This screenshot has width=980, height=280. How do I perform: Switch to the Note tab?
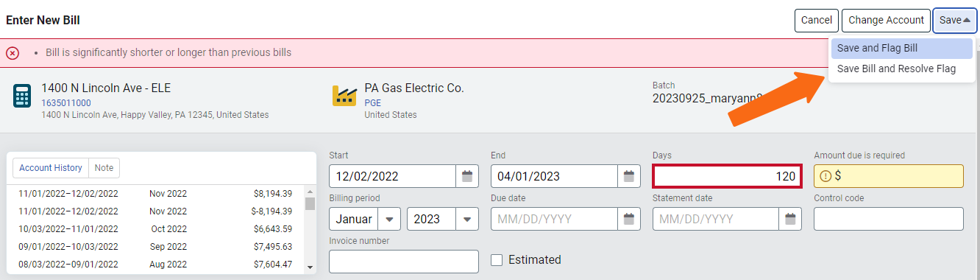tap(104, 168)
